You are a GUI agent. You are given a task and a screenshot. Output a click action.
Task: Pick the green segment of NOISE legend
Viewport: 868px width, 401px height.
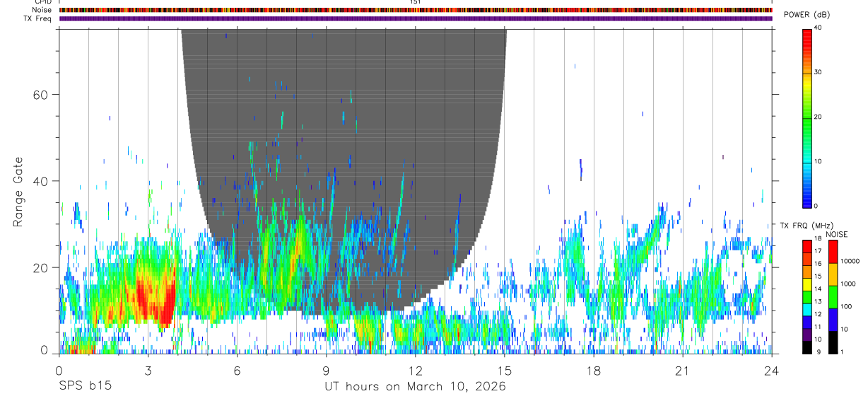pyautogui.click(x=832, y=297)
